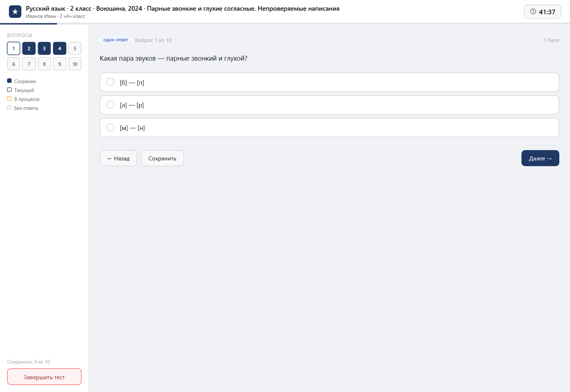Navigate to question 7

pos(29,64)
